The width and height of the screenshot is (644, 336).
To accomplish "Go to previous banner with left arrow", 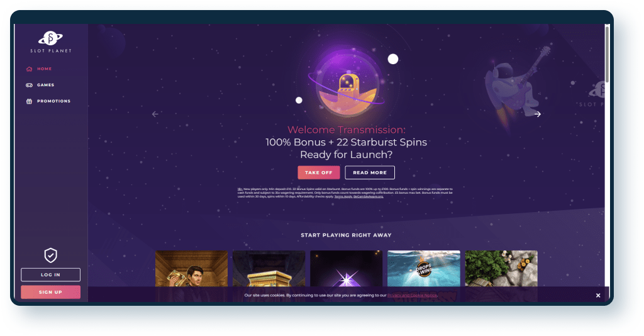I will pyautogui.click(x=155, y=114).
